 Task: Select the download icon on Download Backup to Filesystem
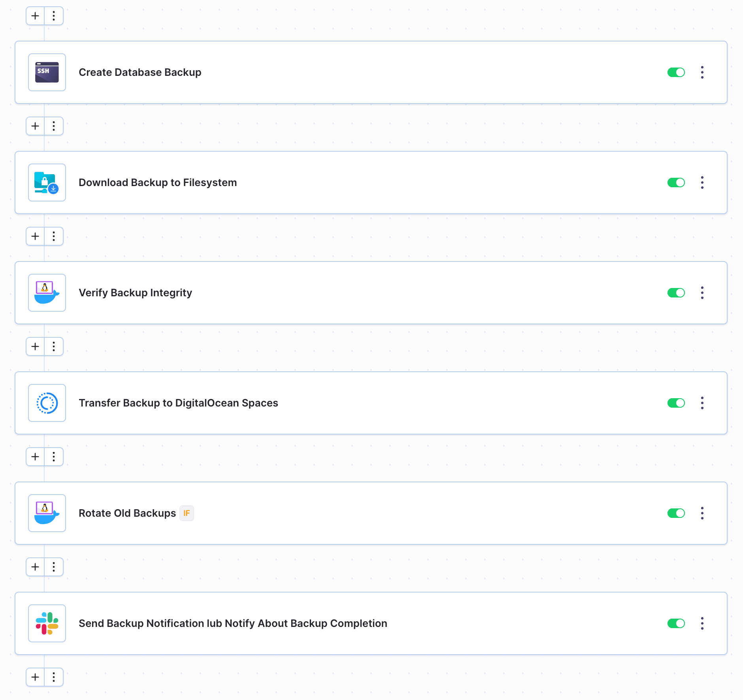pos(47,183)
